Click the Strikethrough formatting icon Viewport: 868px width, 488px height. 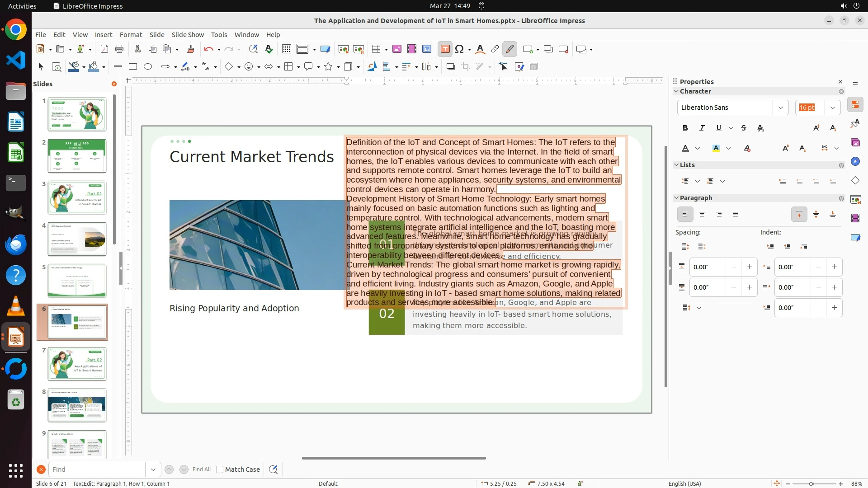point(744,128)
